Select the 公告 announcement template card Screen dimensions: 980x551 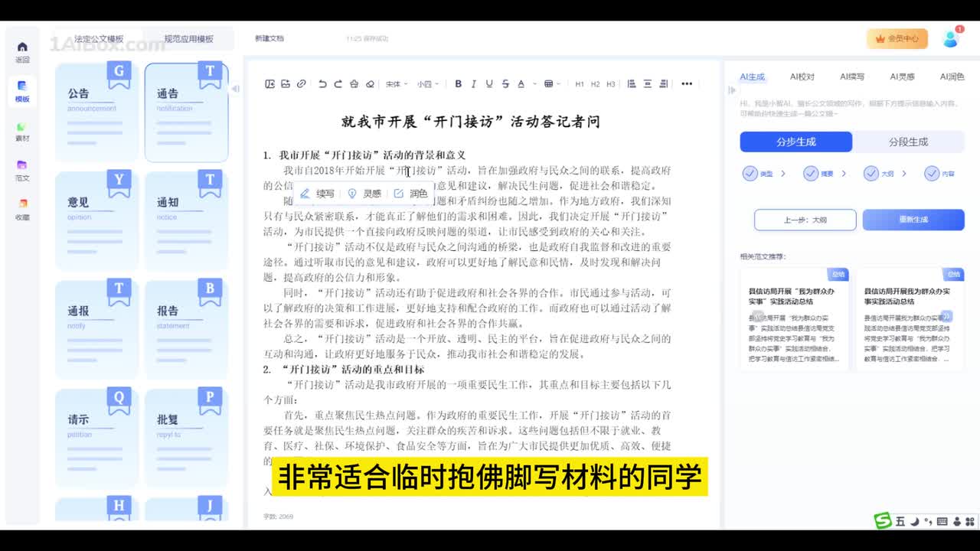click(96, 112)
